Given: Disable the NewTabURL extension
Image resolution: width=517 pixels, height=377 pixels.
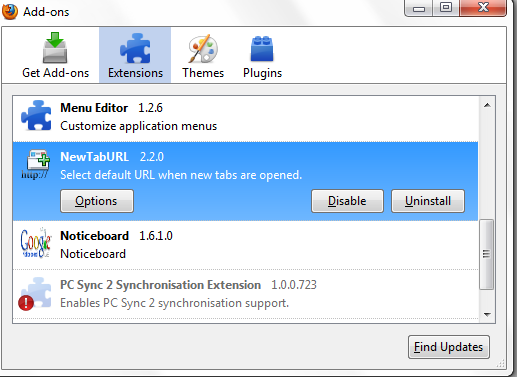Looking at the screenshot, I should tap(347, 201).
